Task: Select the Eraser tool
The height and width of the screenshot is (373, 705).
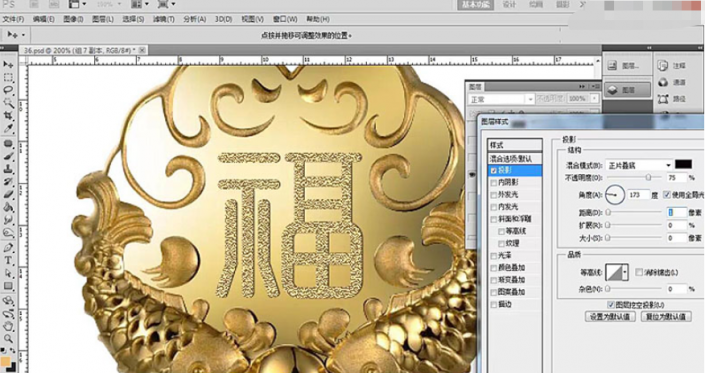Action: point(8,195)
